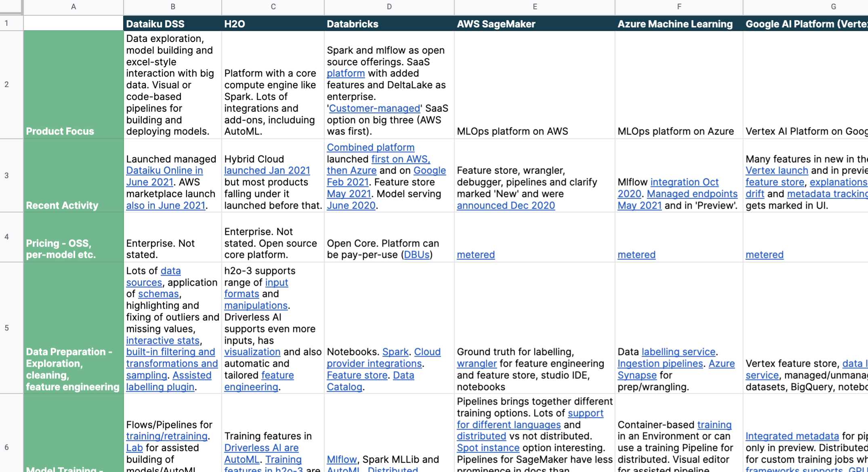Click the 'AWS SageMaker' header cell
This screenshot has width=868, height=472.
pyautogui.click(x=534, y=24)
